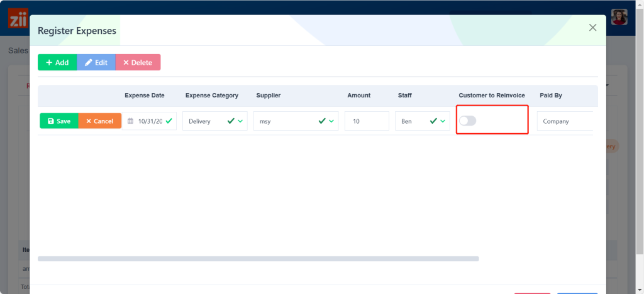Cancel editing the expense row
Screen dimensions: 644x294
(x=99, y=121)
